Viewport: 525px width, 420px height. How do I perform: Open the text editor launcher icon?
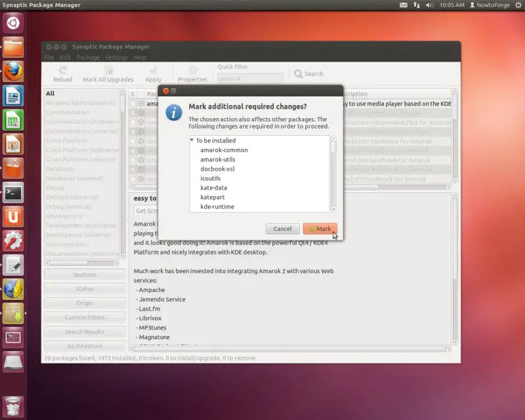13,265
